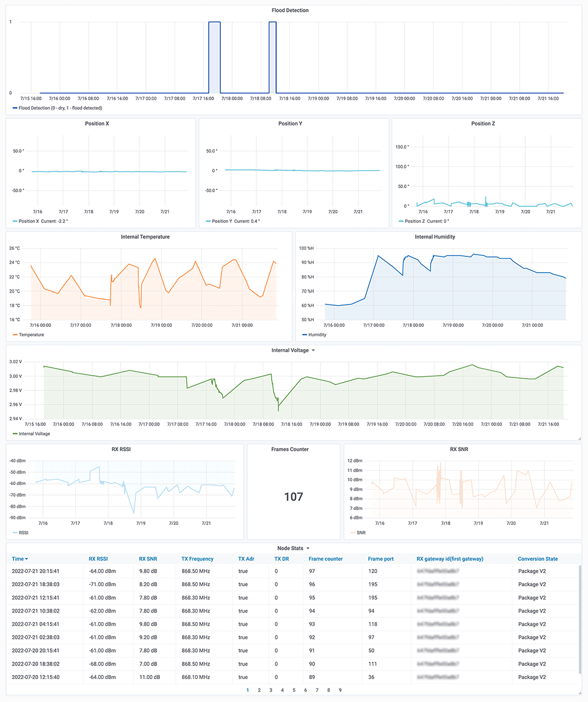
Task: Click Frame port cell 118
Action: click(x=373, y=624)
